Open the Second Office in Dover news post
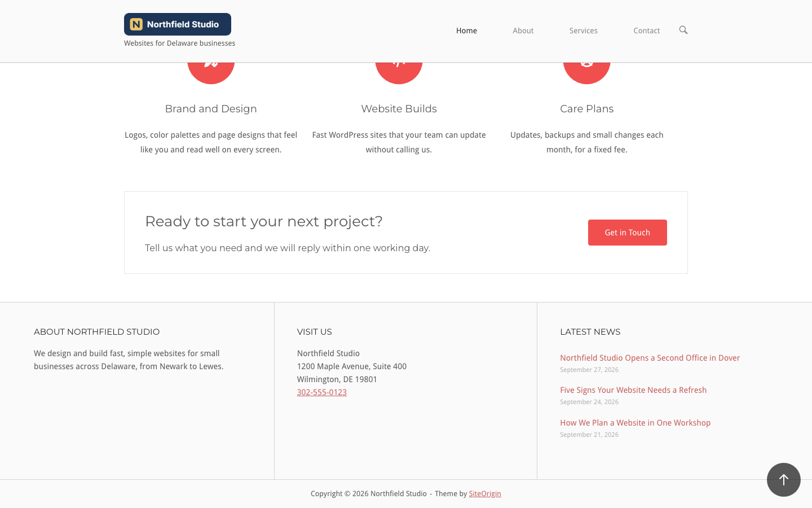 [x=650, y=358]
